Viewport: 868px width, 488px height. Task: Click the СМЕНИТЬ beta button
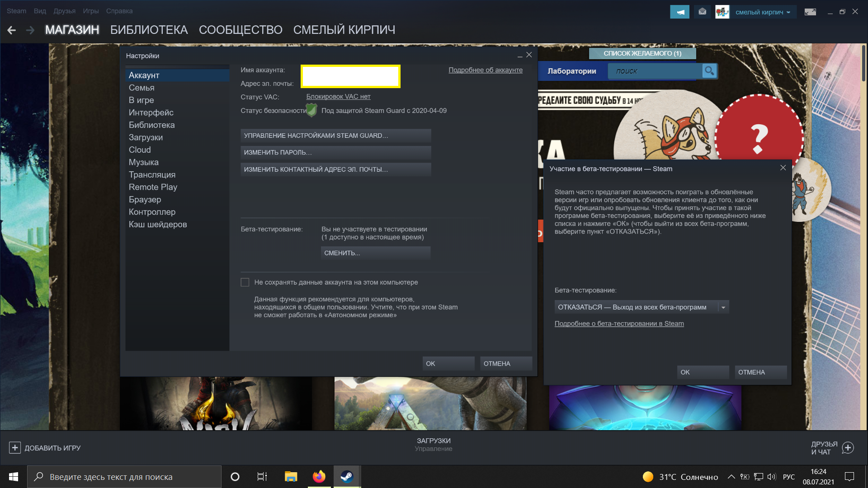(375, 253)
